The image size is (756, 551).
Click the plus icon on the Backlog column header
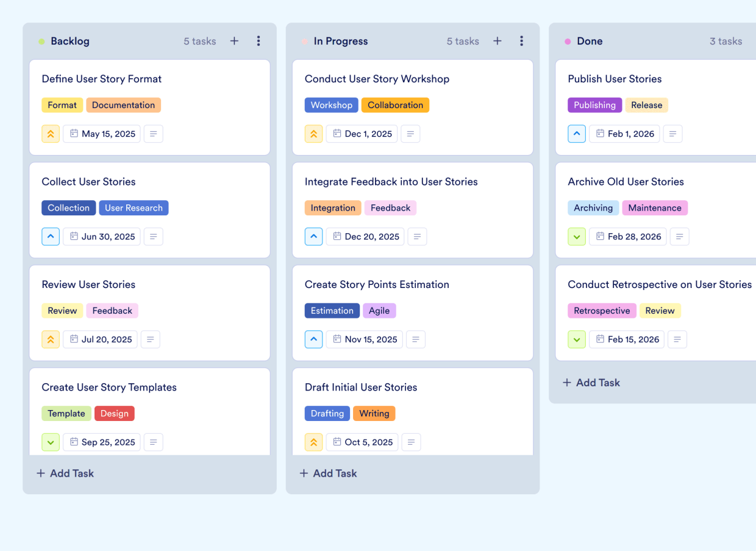234,41
